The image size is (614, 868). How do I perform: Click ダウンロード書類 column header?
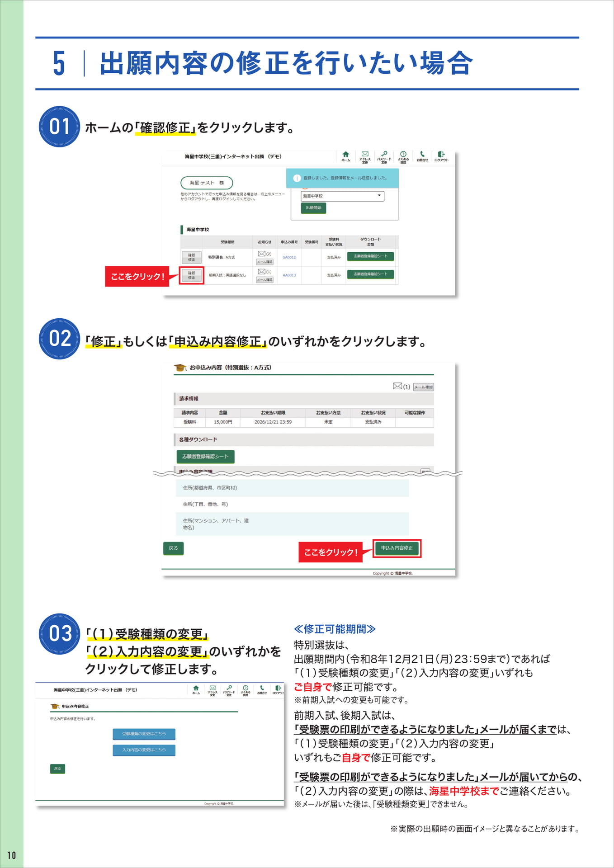370,242
